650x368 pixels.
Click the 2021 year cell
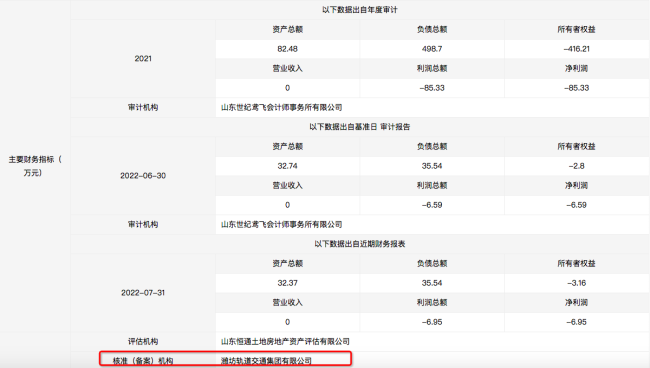point(143,58)
